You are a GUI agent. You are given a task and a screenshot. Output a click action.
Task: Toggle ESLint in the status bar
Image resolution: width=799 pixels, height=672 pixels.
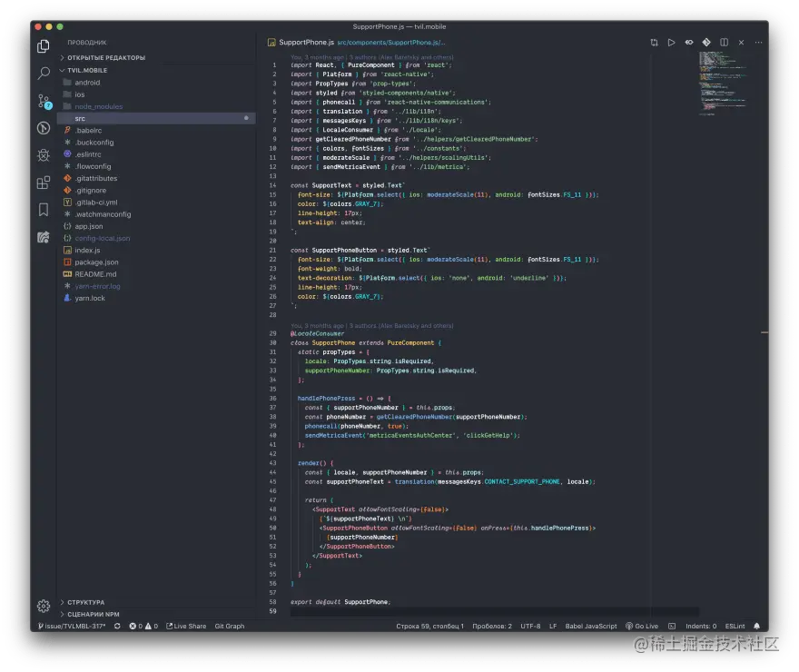pyautogui.click(x=735, y=627)
